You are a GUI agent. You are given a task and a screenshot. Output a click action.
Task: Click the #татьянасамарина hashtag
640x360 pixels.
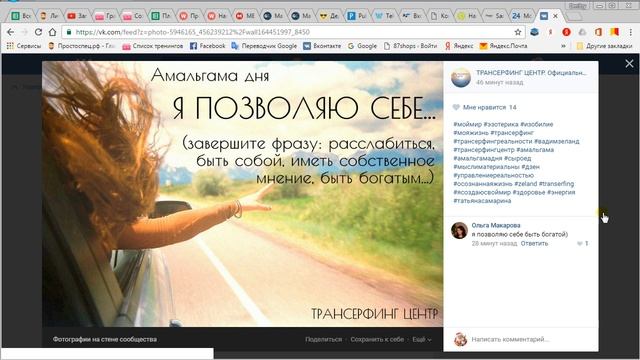click(482, 201)
